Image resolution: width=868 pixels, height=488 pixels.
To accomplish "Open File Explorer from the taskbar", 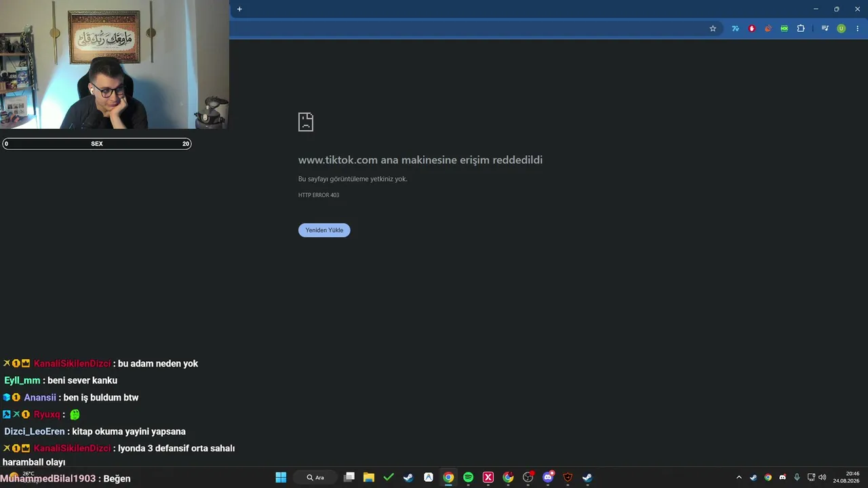I will coord(369,477).
